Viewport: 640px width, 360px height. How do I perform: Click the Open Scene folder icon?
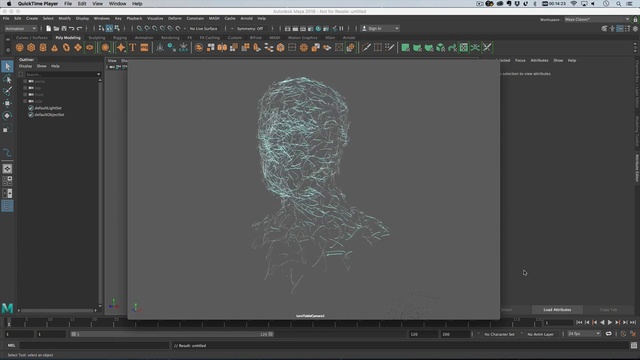[56, 29]
